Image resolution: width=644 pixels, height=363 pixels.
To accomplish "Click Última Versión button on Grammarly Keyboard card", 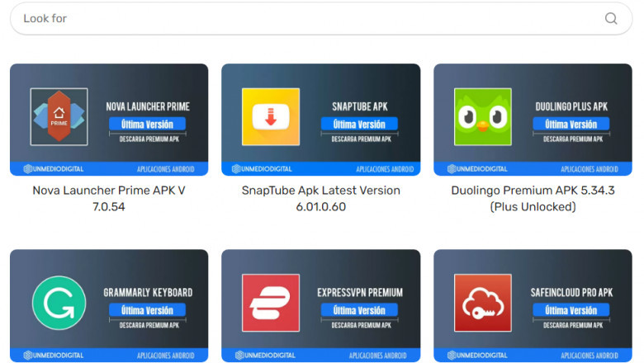I will pyautogui.click(x=147, y=310).
